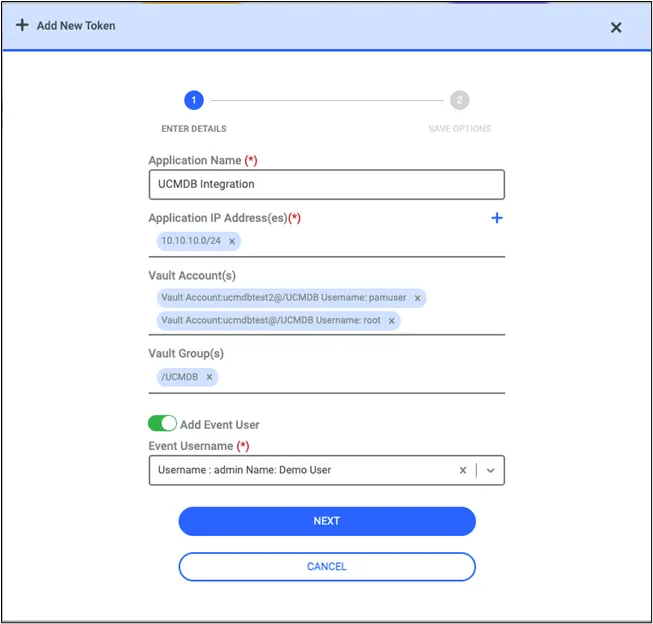Image resolution: width=653 pixels, height=624 pixels.
Task: Select step 1 Enter Details circle
Action: [194, 100]
